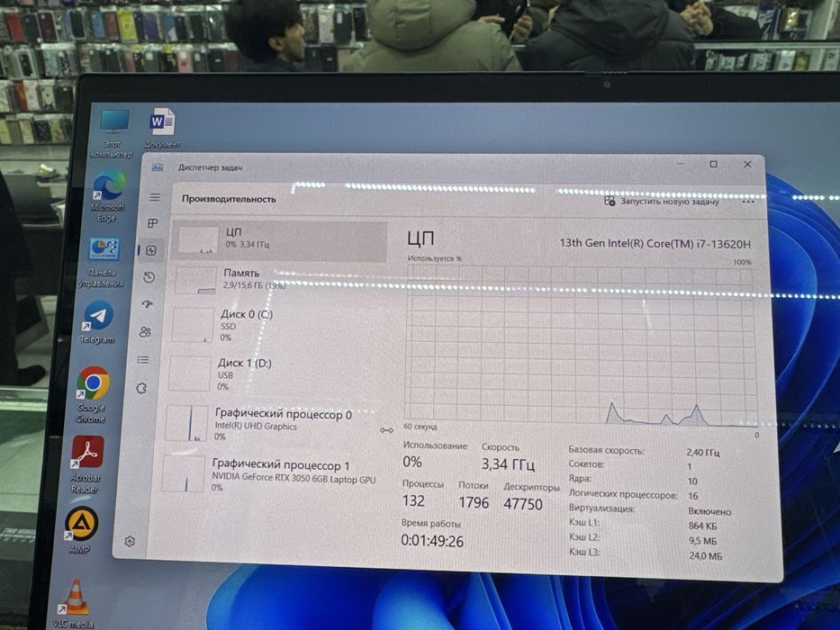
Task: Select Графический процессор 1 NVIDIA RTX 3050 item
Action: [269, 475]
